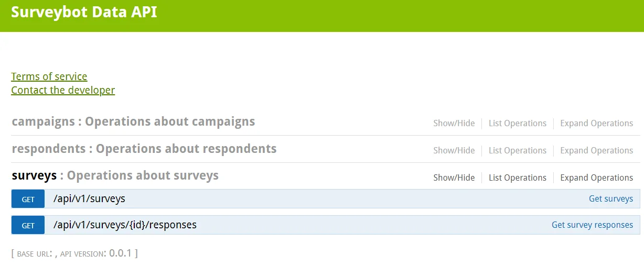List Operations for surveys
Viewport: 644px width, 266px height.
pyautogui.click(x=518, y=178)
